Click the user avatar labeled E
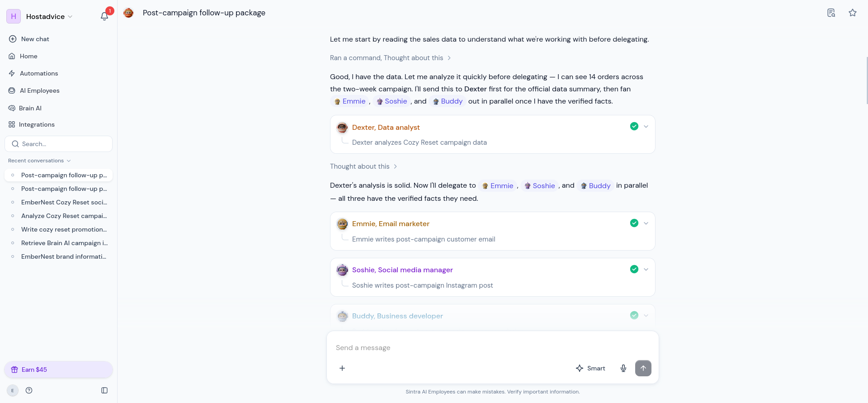Image resolution: width=868 pixels, height=403 pixels. (13, 390)
